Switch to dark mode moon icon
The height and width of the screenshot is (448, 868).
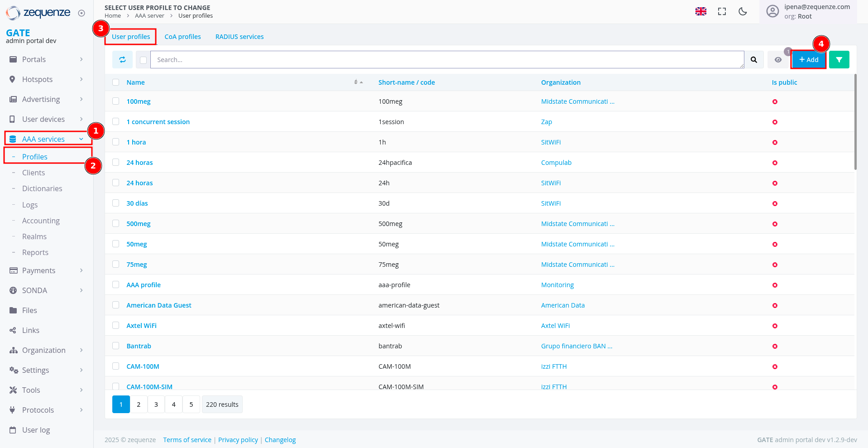[743, 12]
